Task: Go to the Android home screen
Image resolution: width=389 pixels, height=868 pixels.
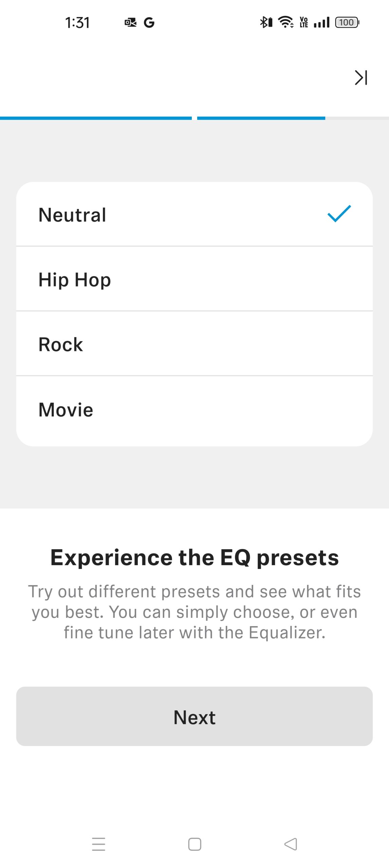Action: 194,844
